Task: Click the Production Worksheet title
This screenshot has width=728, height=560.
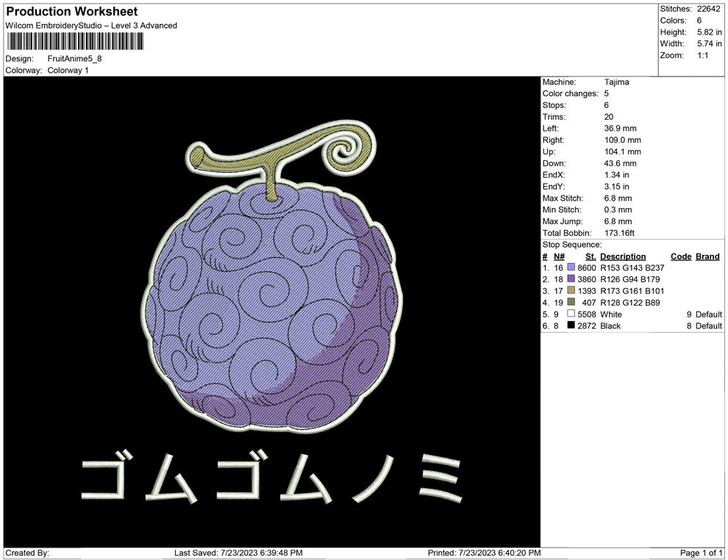Action: 72,12
